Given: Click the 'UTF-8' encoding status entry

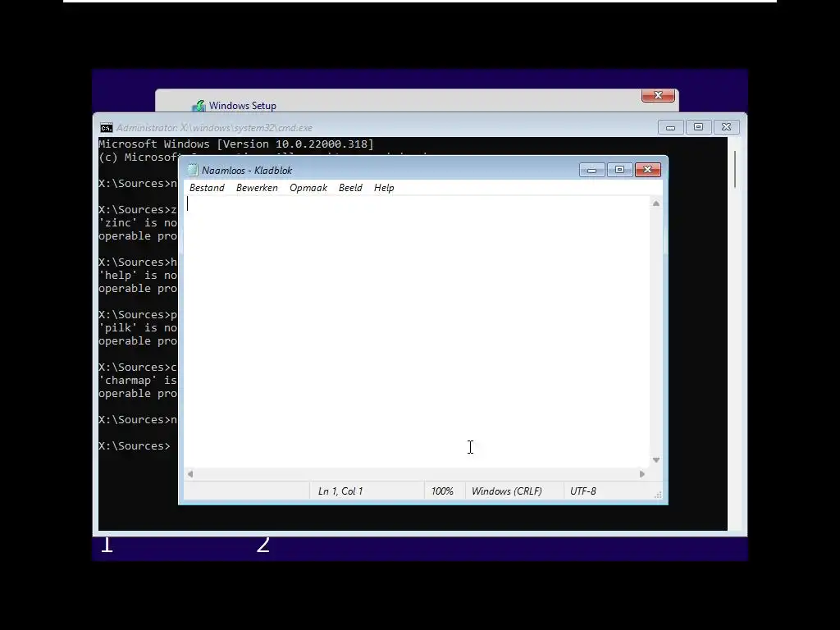Looking at the screenshot, I should tap(583, 491).
